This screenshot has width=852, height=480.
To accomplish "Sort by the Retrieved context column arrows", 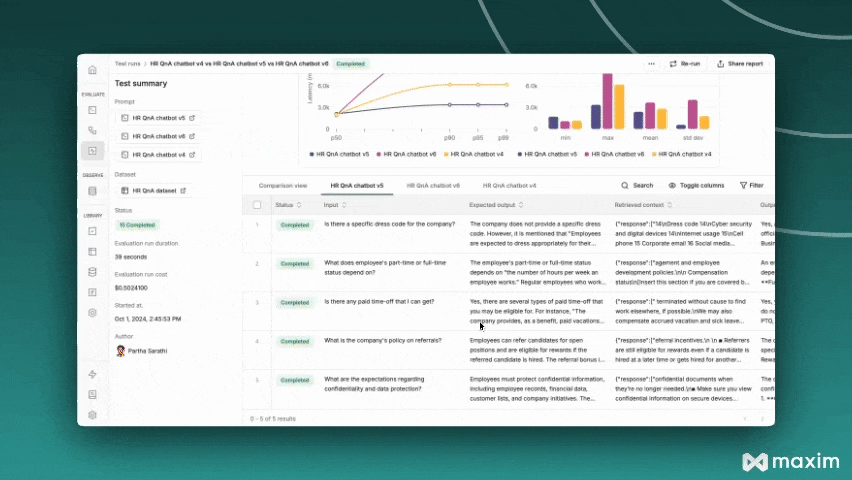I will point(669,205).
